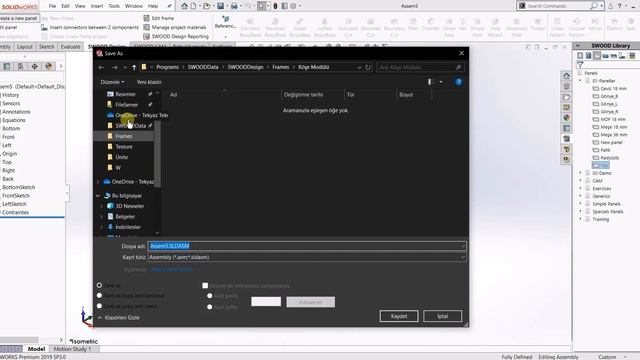The image size is (640, 360).
Task: Open Düzenle dropdown menu
Action: (112, 82)
